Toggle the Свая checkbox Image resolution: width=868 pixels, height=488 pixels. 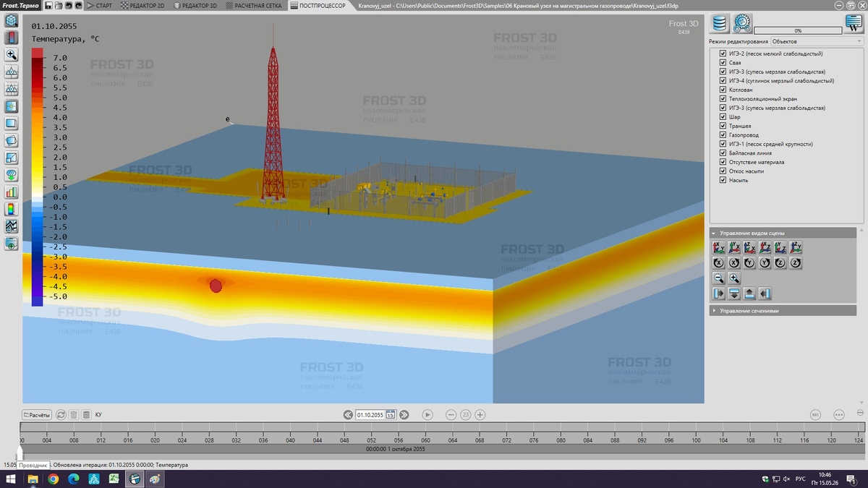point(723,63)
